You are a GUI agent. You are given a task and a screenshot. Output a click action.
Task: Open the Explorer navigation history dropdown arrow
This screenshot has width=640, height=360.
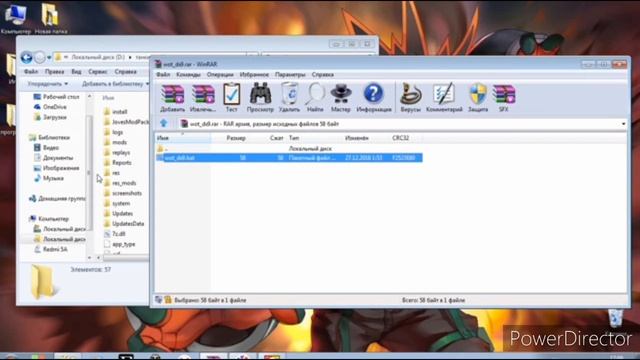(x=49, y=58)
